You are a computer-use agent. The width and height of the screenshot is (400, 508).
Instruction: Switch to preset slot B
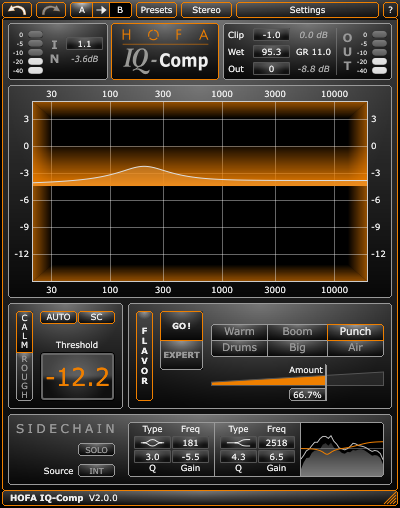[x=120, y=10]
